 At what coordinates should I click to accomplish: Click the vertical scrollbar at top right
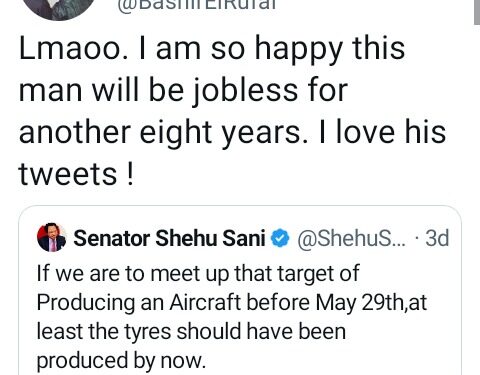(x=477, y=12)
